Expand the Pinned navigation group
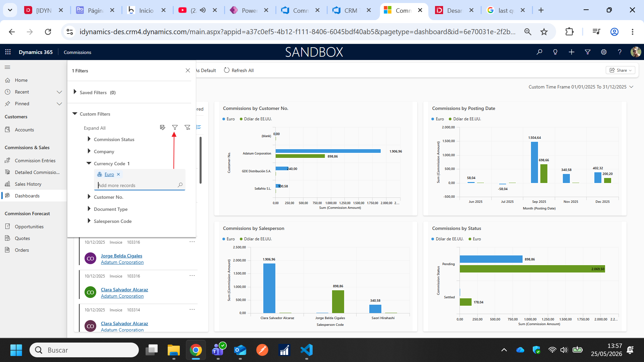Screen dimensions: 644x362 [59, 104]
